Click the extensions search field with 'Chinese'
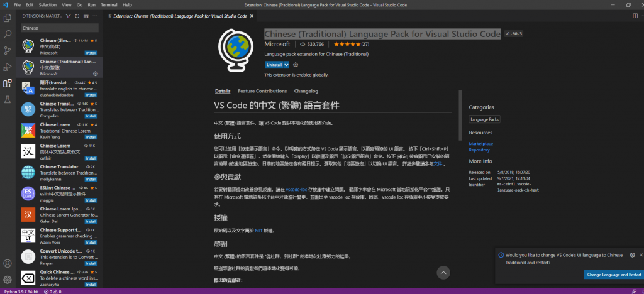 [60, 28]
